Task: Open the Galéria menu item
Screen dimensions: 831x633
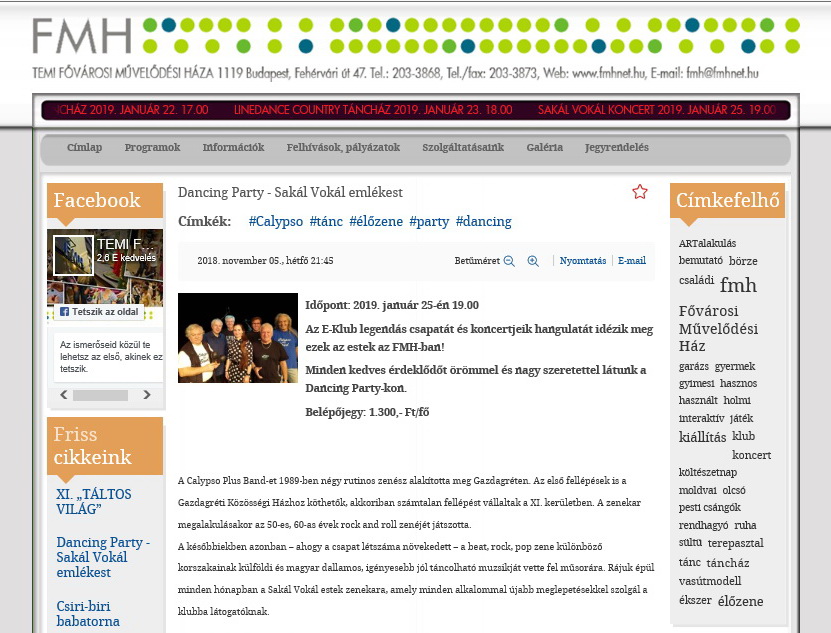Action: pos(544,148)
